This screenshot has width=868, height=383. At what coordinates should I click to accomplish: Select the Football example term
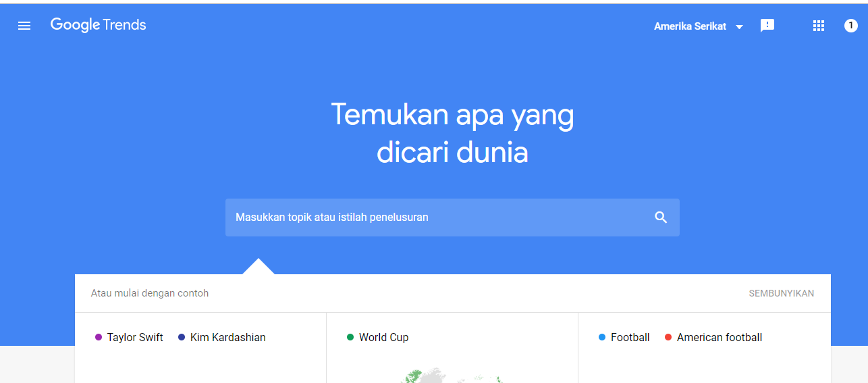click(630, 337)
